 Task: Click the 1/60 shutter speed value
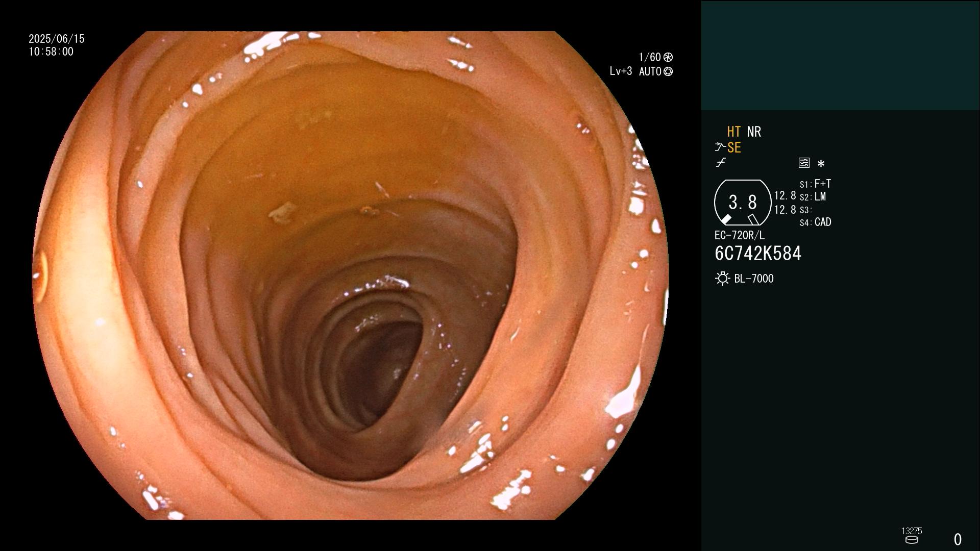tap(650, 57)
